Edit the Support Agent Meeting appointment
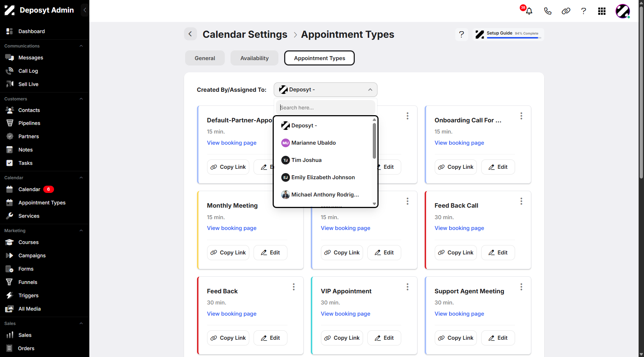The width and height of the screenshot is (644, 357). [498, 338]
